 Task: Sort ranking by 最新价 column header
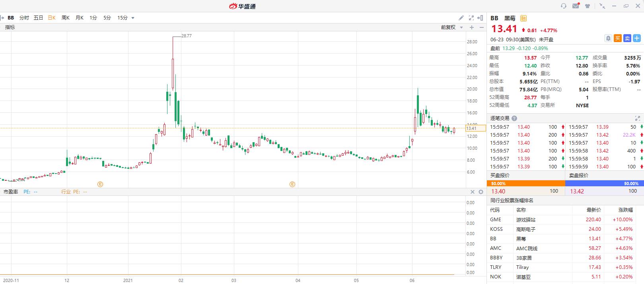pyautogui.click(x=593, y=210)
